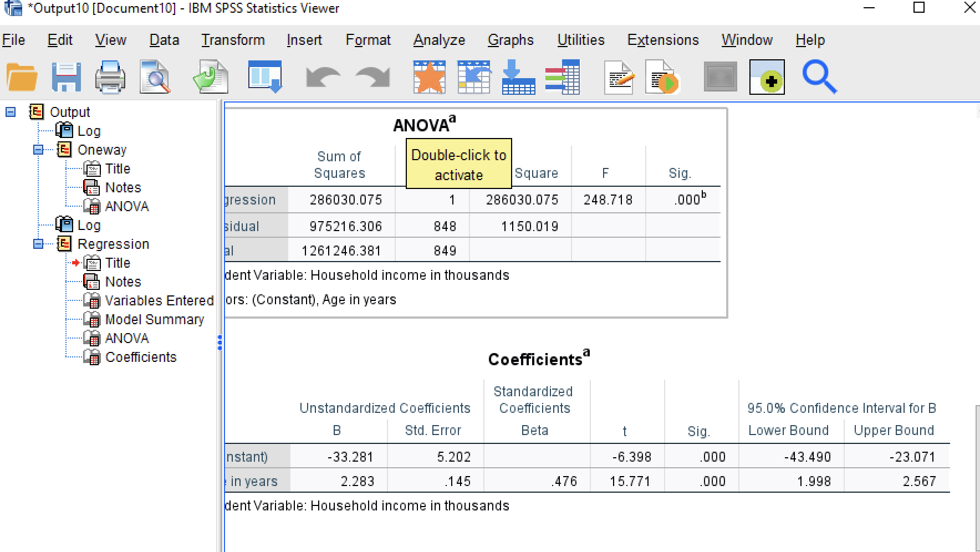This screenshot has height=552, width=980.
Task: Collapse the Regression branch
Action: [38, 244]
